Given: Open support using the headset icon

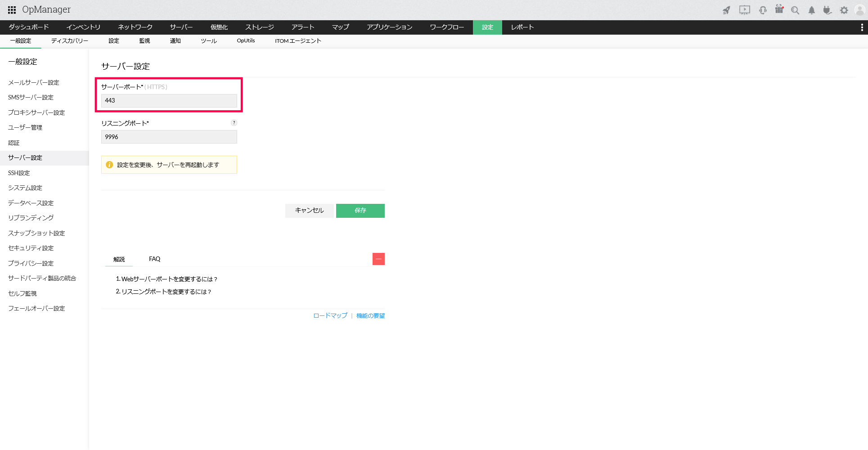Looking at the screenshot, I should tap(763, 10).
